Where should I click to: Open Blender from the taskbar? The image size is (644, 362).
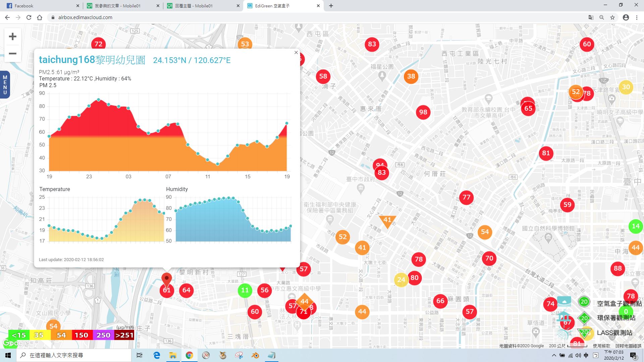coord(255,355)
